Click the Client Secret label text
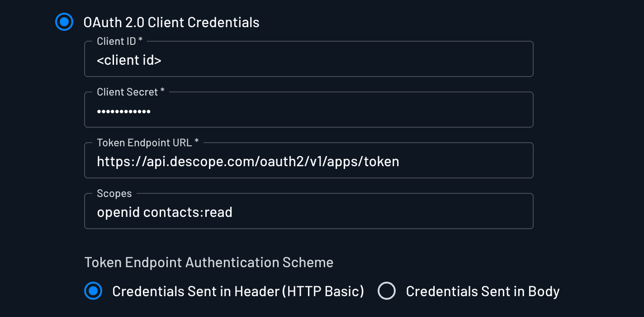644x317 pixels. click(127, 91)
